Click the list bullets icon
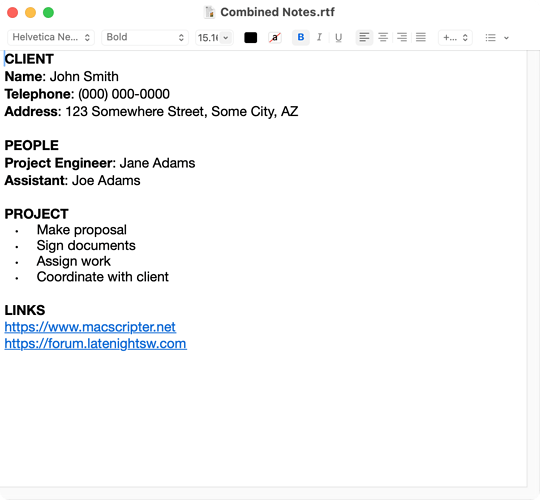 [x=490, y=38]
